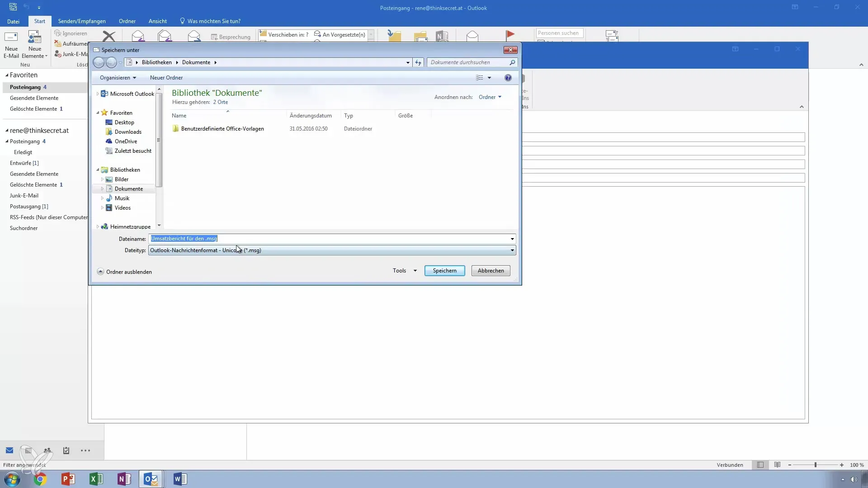Click the zoom slider in status bar
Image resolution: width=868 pixels, height=488 pixels.
[816, 465]
